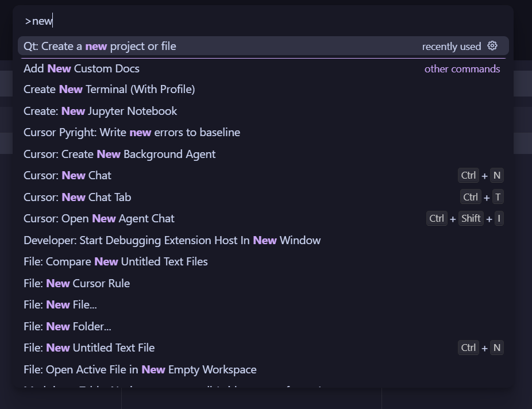
Task: Click the 'recently used' label
Action: click(451, 47)
